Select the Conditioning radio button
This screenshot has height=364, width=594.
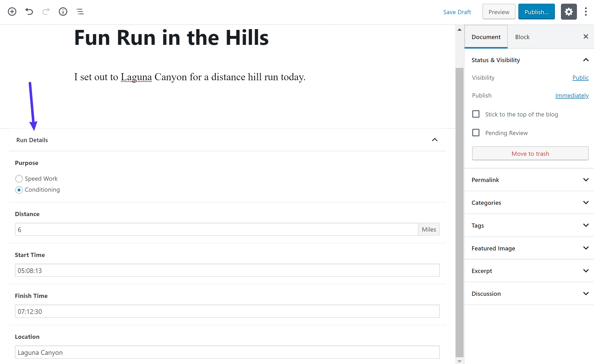click(19, 189)
